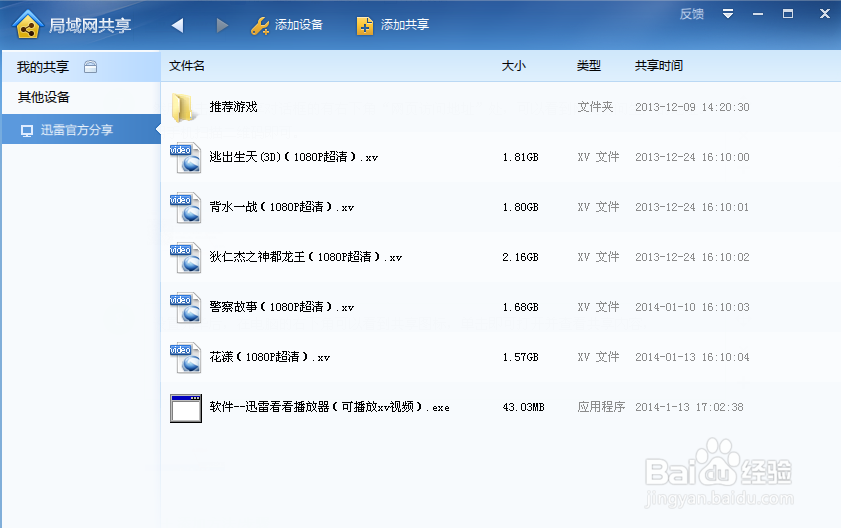Click the 推荐游戏 folder icon
Screen dimensions: 841x528
[182, 107]
